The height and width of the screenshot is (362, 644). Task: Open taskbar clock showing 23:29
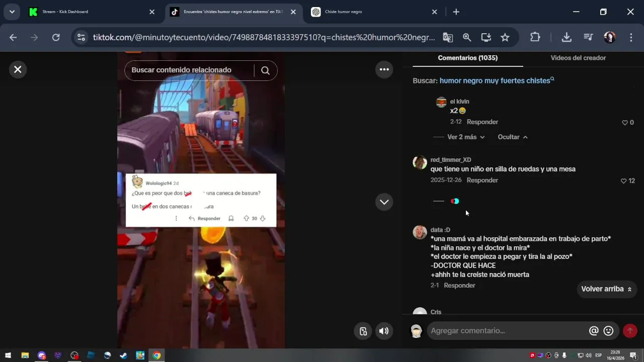pos(615,355)
